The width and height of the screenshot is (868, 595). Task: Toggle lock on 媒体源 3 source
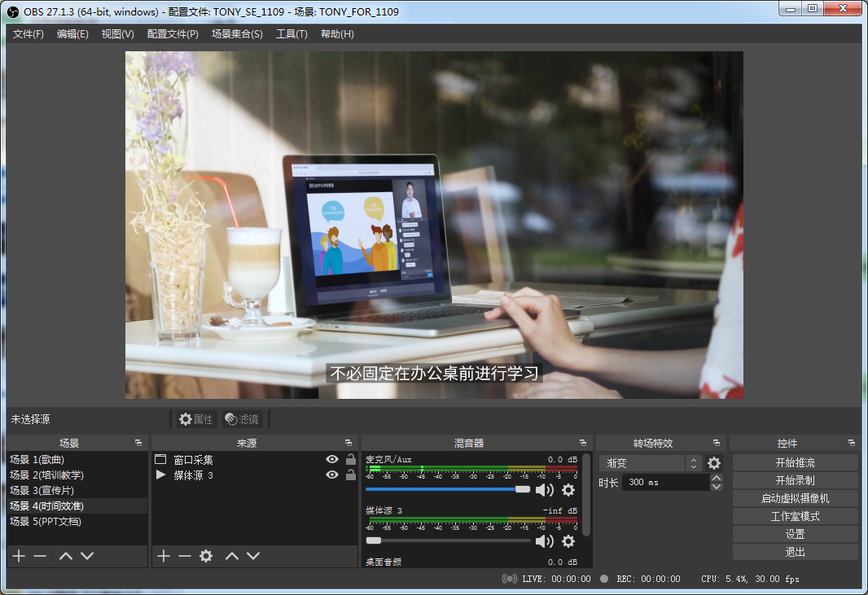coord(351,475)
